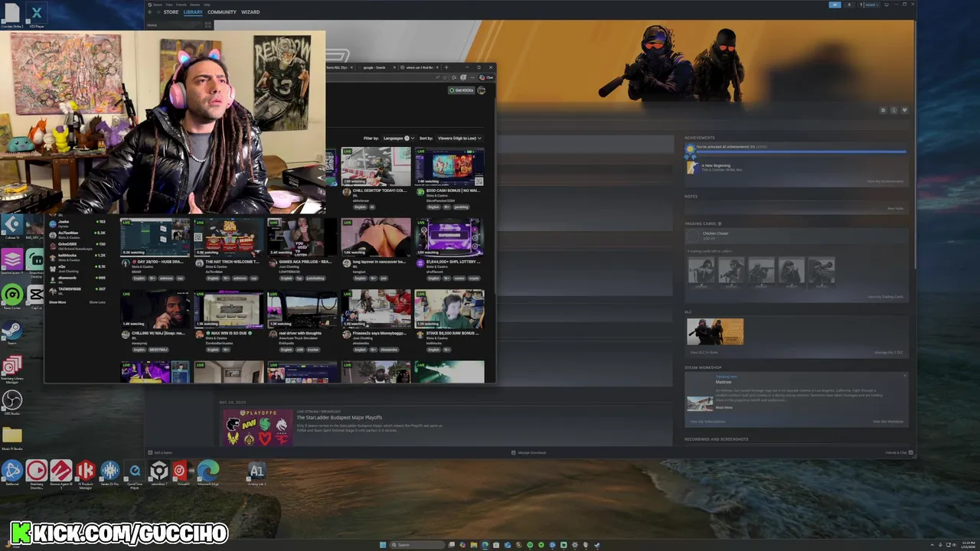
Task: Open Steam desktop shortcut icon
Action: click(11, 331)
